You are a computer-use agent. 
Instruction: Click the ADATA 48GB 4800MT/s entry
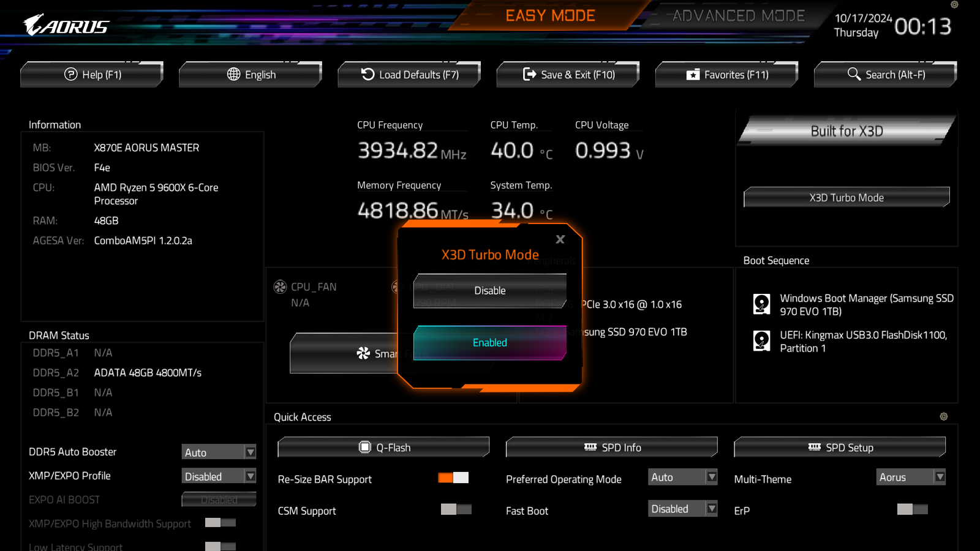[148, 373]
